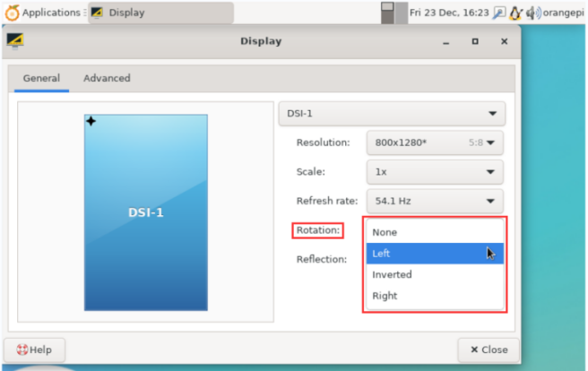Click the clock showing Fri 23 Dec

click(449, 13)
